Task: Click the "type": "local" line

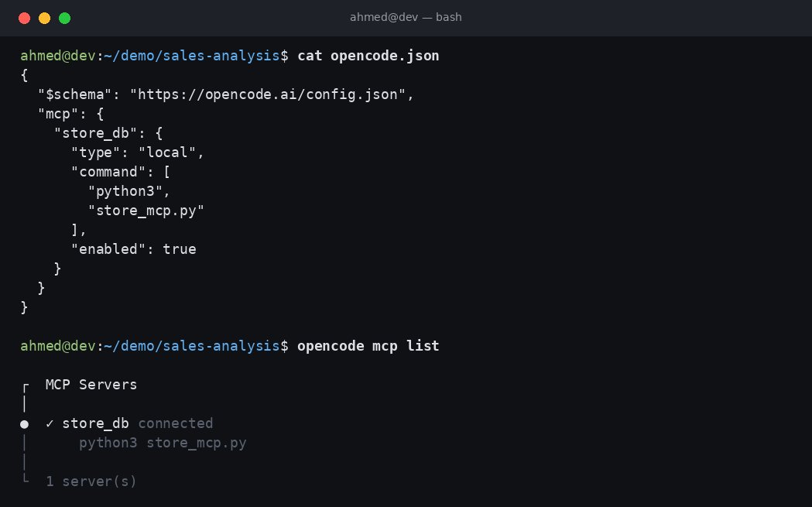Action: pos(138,152)
